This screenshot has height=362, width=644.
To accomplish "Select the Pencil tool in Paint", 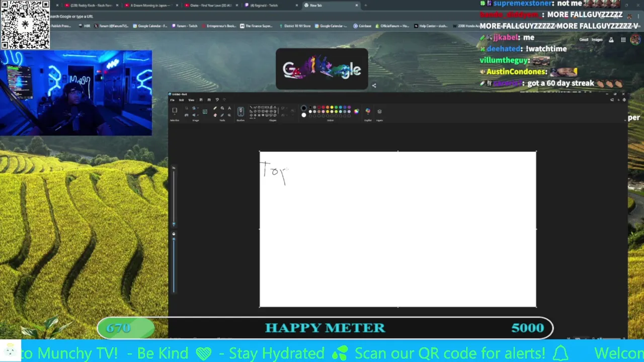I will [215, 108].
